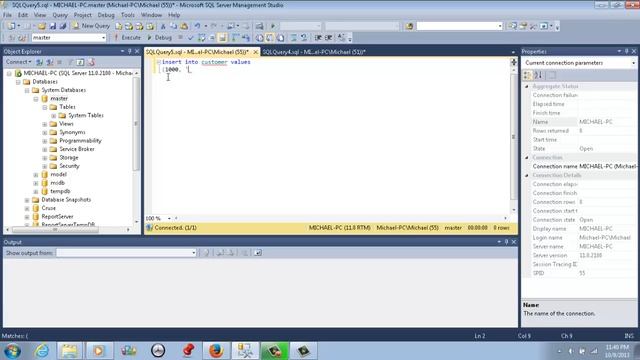Click the New Query toolbar button
Image resolution: width=640 pixels, height=360 pixels.
pyautogui.click(x=91, y=26)
